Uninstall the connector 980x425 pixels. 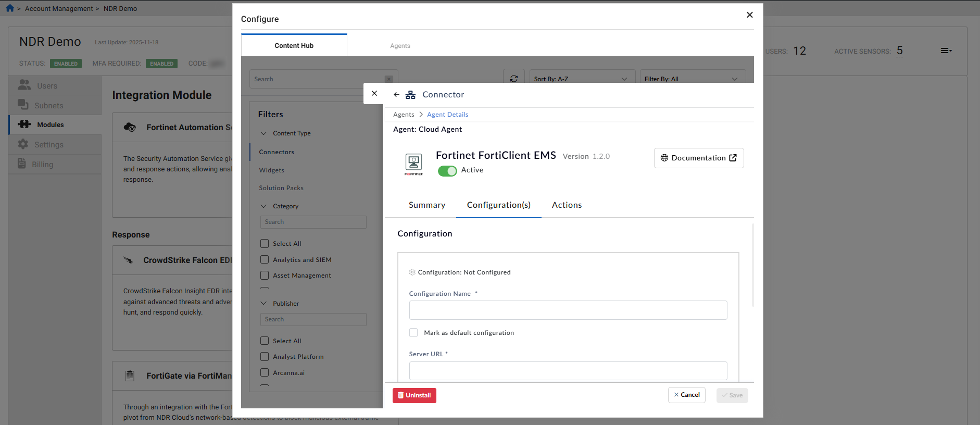coord(414,395)
